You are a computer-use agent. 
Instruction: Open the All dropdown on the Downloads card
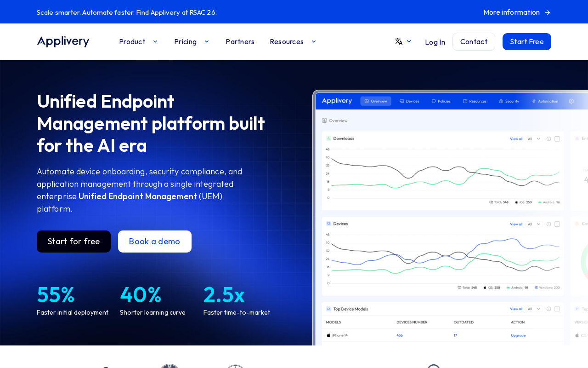535,138
